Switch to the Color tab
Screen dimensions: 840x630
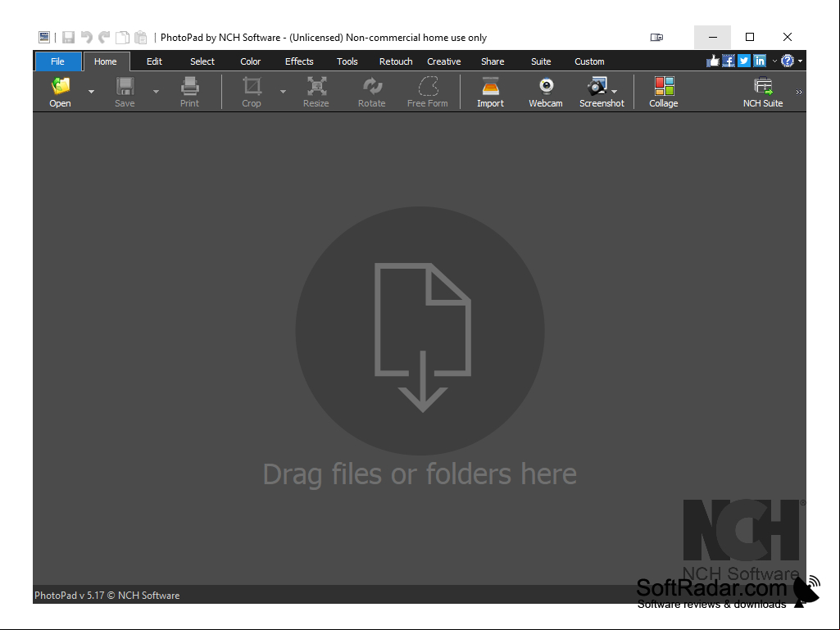coord(250,61)
